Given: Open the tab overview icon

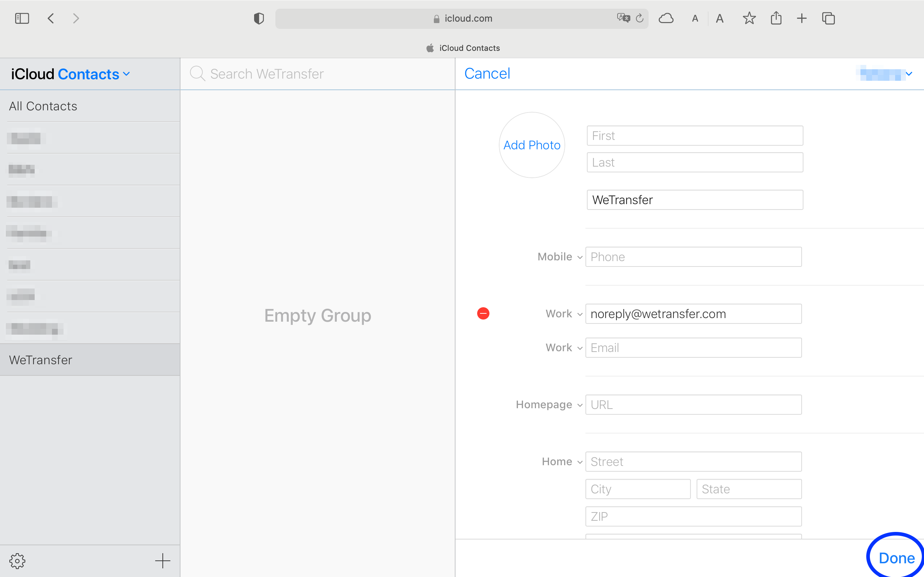Looking at the screenshot, I should [828, 18].
